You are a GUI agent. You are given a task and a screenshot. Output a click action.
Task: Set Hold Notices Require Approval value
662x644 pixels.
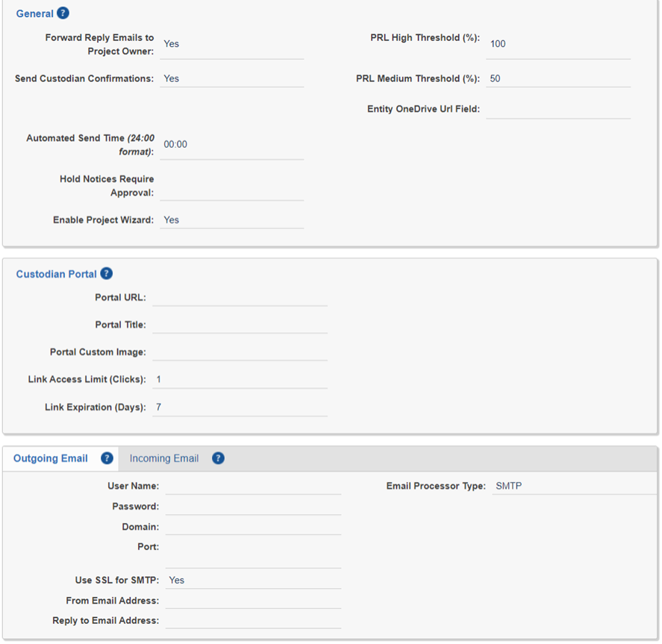coord(231,190)
